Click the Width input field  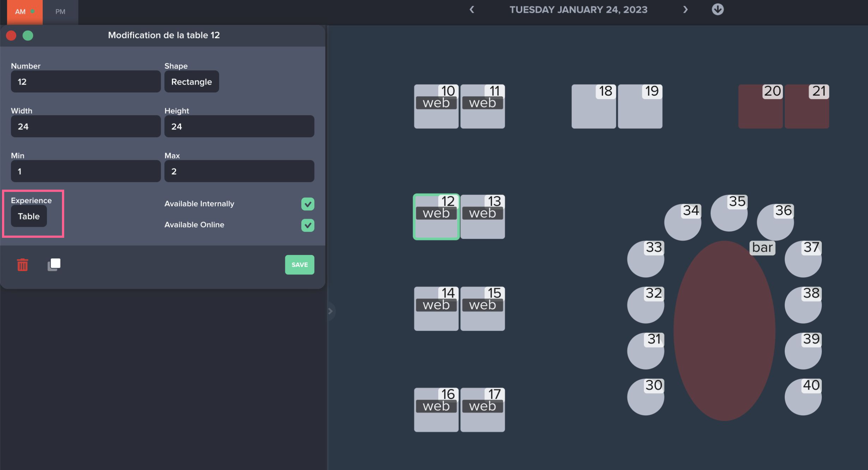(85, 127)
